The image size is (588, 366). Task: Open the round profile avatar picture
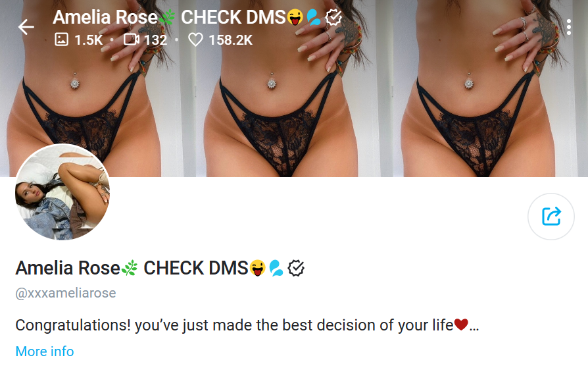(x=62, y=192)
